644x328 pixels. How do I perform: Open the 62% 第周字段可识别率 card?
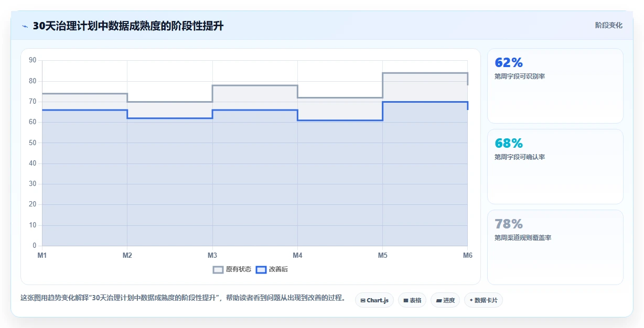[555, 86]
